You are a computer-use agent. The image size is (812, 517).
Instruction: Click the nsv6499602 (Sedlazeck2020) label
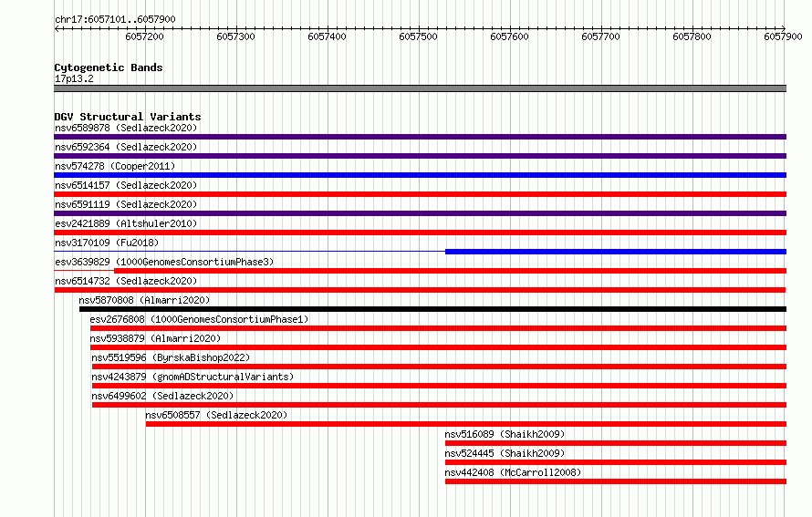(x=162, y=396)
